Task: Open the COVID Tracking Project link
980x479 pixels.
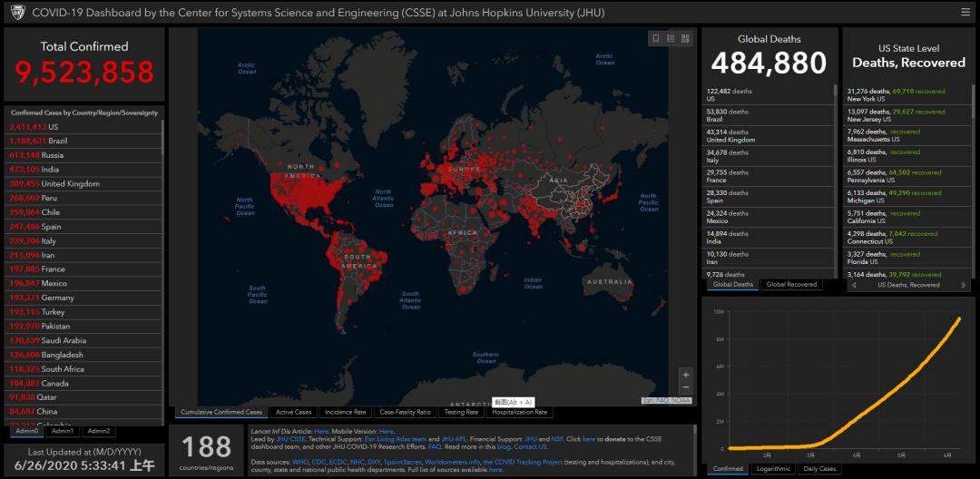Action: 524,462
